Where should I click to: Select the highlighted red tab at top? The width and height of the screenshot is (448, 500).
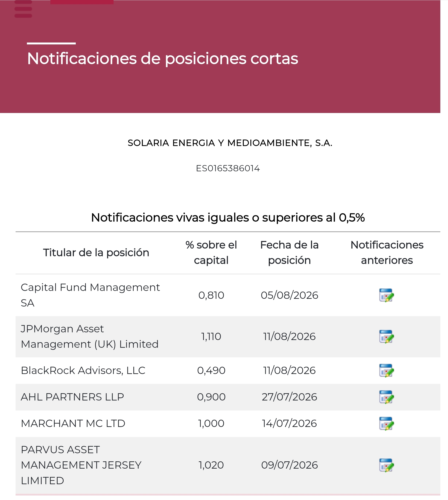pyautogui.click(x=82, y=2)
